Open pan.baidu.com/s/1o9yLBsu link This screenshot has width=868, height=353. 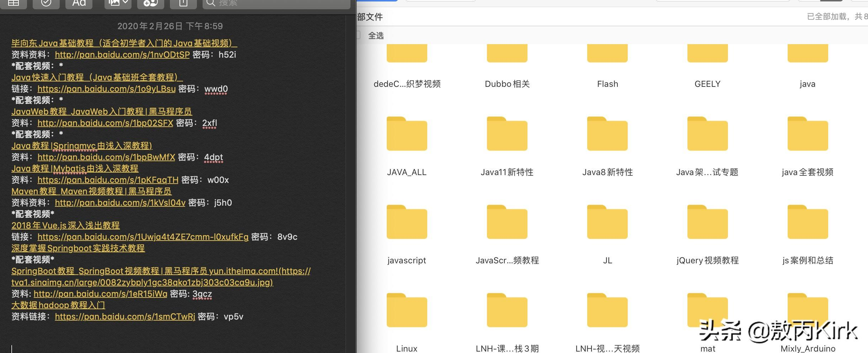point(107,89)
